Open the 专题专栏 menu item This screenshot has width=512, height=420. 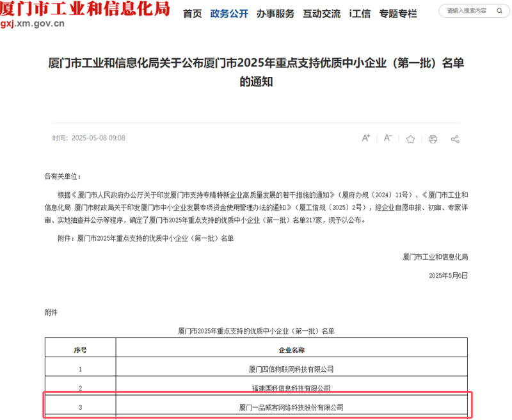pyautogui.click(x=397, y=13)
